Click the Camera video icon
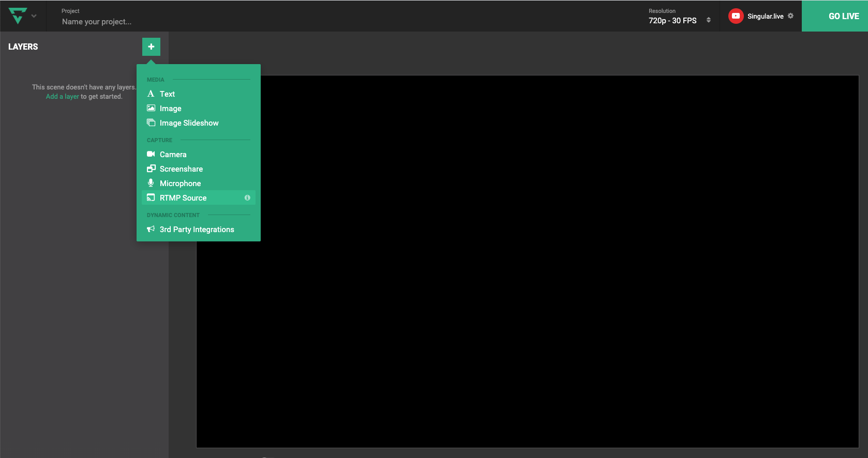 click(x=151, y=154)
